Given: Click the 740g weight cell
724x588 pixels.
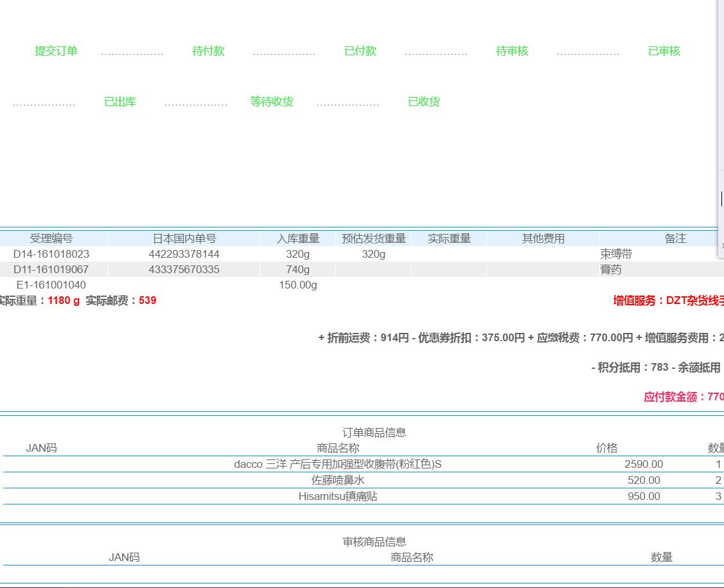Looking at the screenshot, I should [298, 269].
